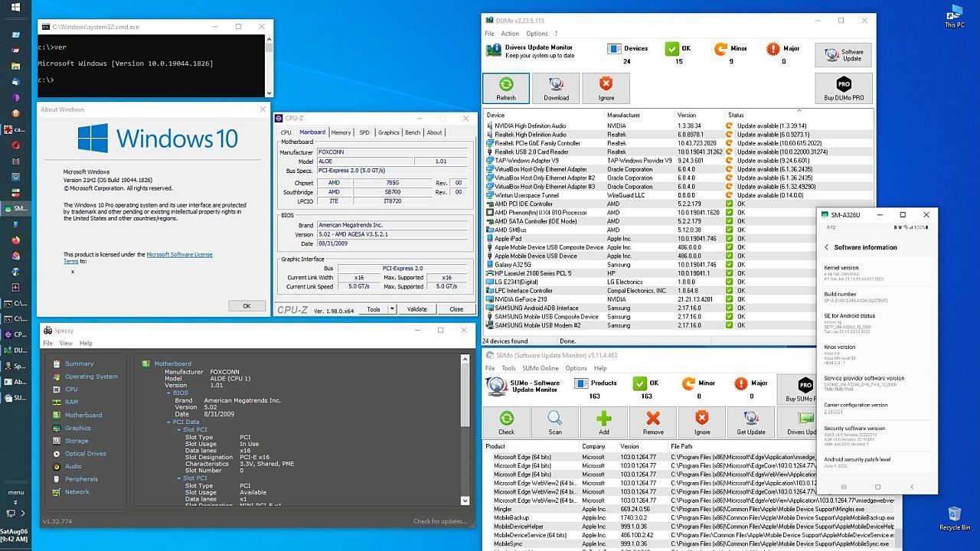Switch to the Memory tab in CPU-Z

[341, 132]
